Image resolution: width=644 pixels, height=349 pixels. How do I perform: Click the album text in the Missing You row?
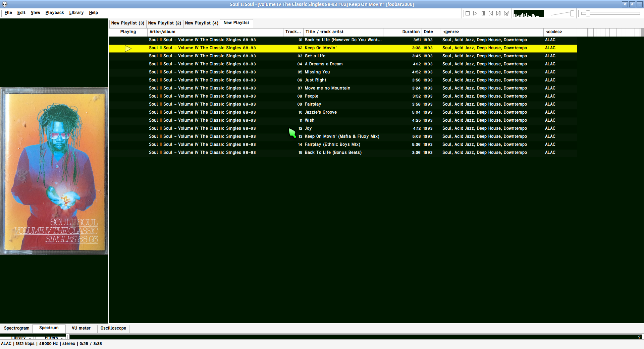point(202,72)
